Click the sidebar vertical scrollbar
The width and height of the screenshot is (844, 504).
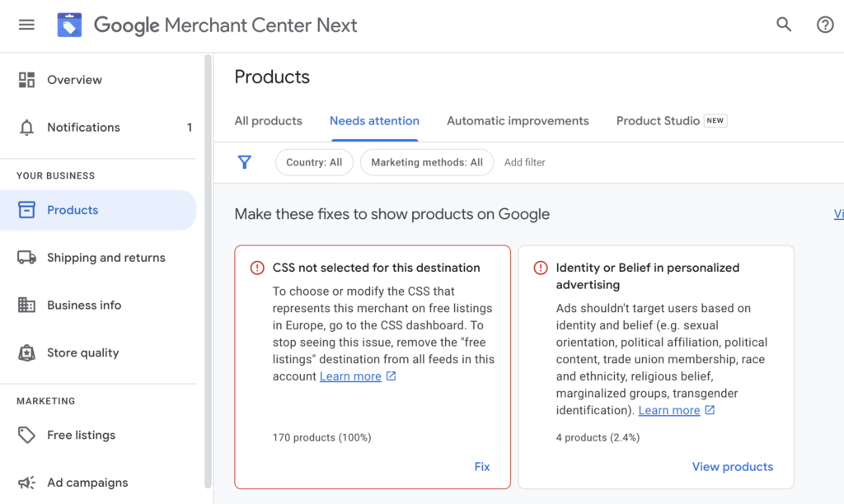[x=208, y=272]
